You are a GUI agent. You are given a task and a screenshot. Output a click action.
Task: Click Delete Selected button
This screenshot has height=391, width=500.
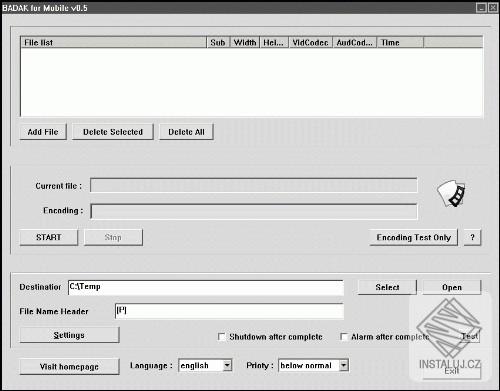[113, 132]
